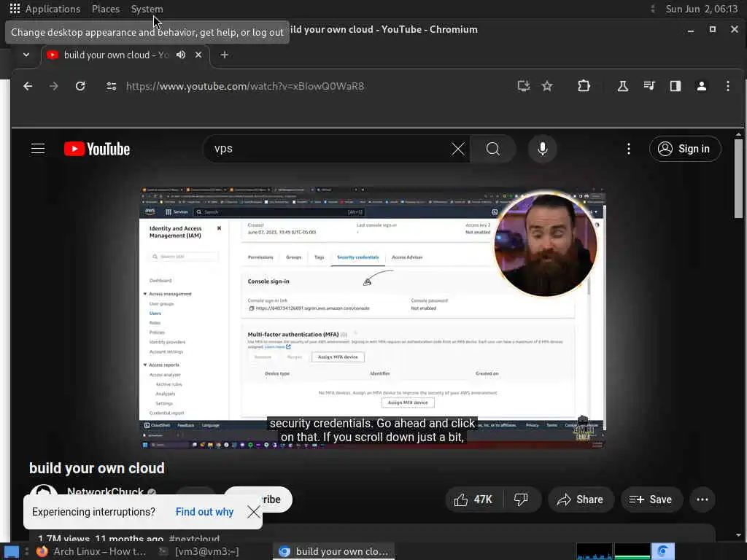The image size is (747, 560).
Task: Bookmark this page with star icon
Action: click(x=547, y=86)
